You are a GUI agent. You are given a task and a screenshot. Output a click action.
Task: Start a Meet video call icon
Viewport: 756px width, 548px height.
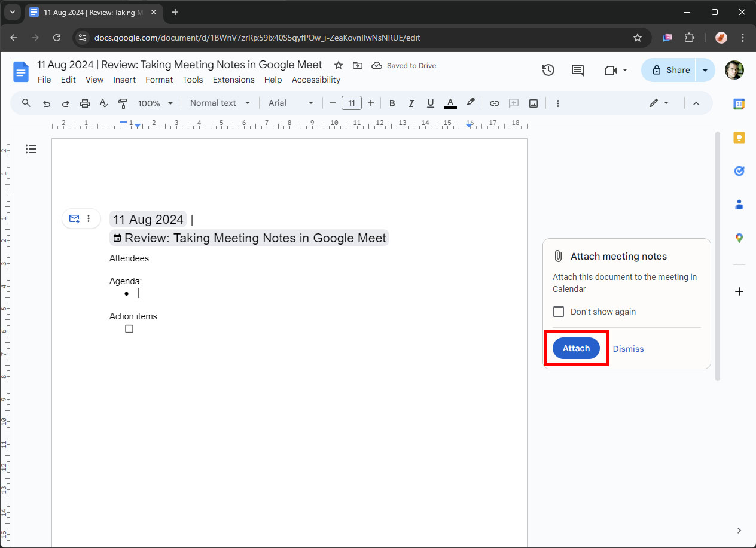point(610,70)
